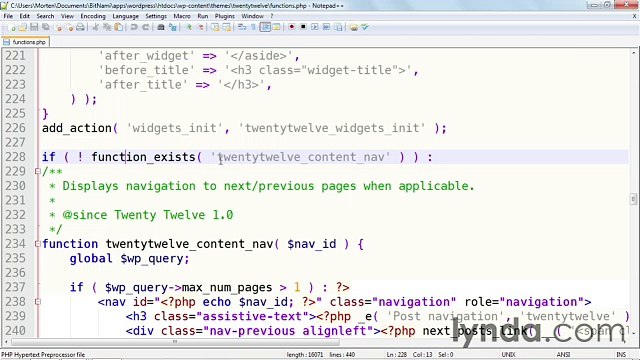This screenshot has width=640, height=360.
Task: Click the Close All documents toolbar icon
Action: 70,27
